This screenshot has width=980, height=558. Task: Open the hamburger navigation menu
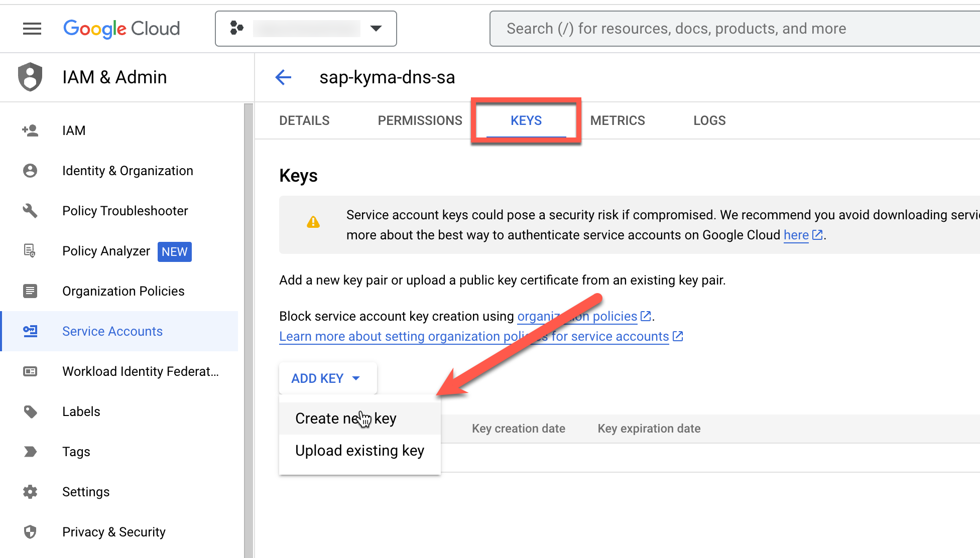point(32,29)
